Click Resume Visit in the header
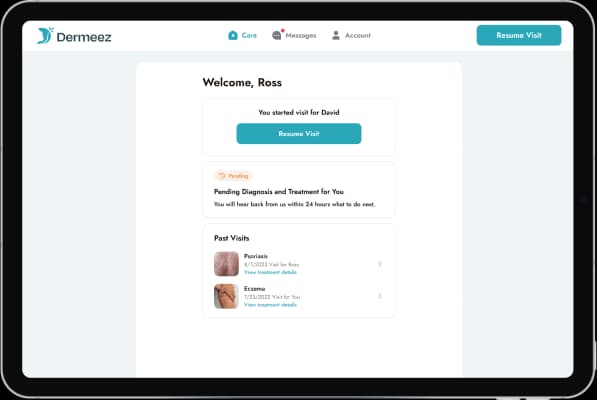The height and width of the screenshot is (400, 597). pyautogui.click(x=519, y=35)
